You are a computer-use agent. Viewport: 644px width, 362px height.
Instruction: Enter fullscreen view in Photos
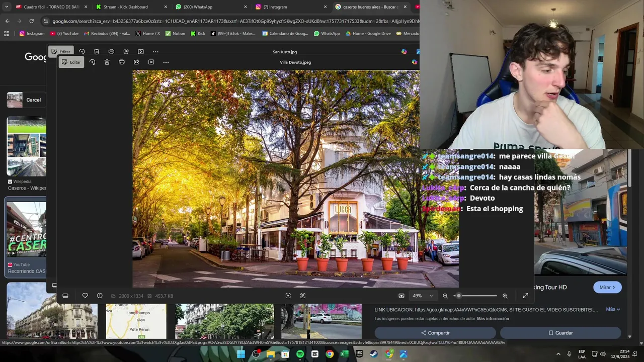coord(526,296)
